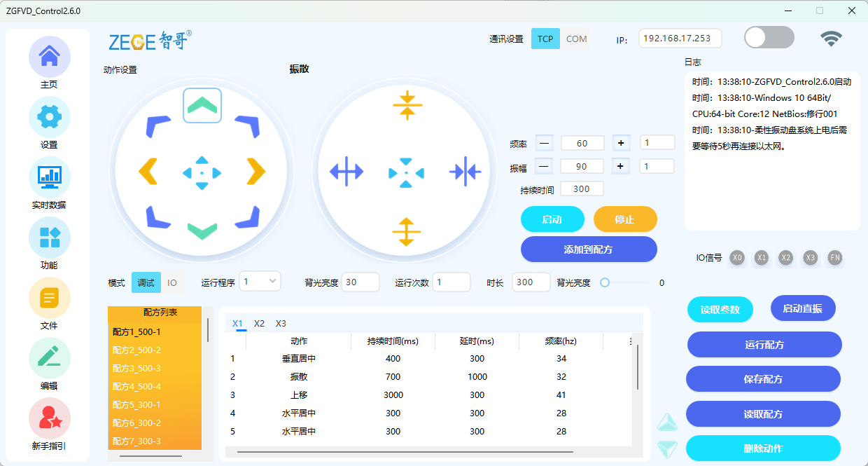This screenshot has width=868, height=466.
Task: Click the 停止 stop button
Action: pos(625,219)
